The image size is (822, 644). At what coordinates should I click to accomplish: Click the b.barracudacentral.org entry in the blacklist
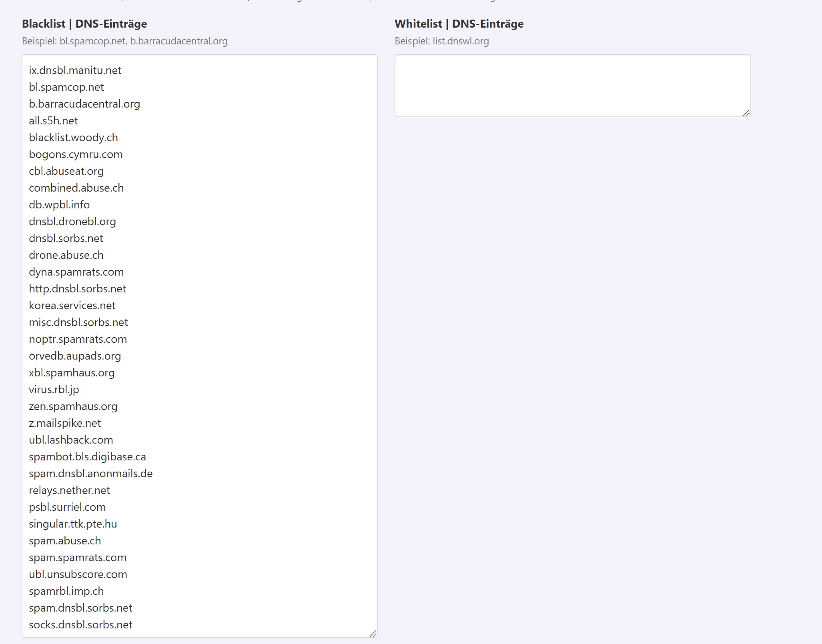(x=84, y=104)
